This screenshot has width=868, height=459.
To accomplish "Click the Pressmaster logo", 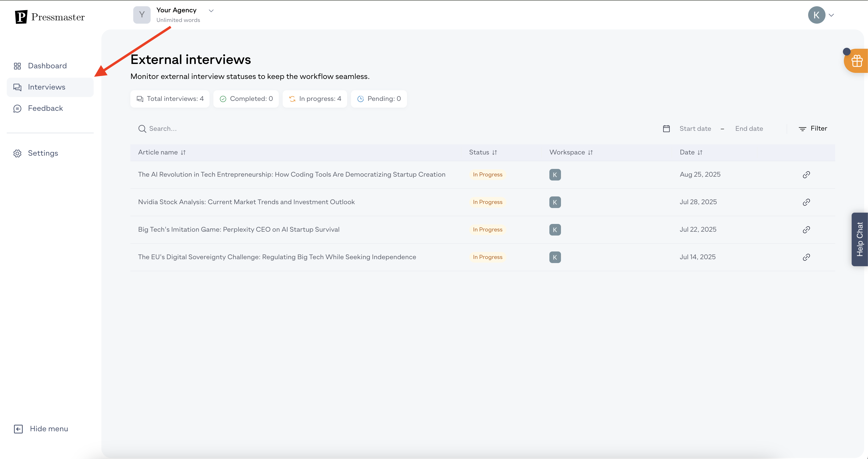I will click(x=50, y=17).
